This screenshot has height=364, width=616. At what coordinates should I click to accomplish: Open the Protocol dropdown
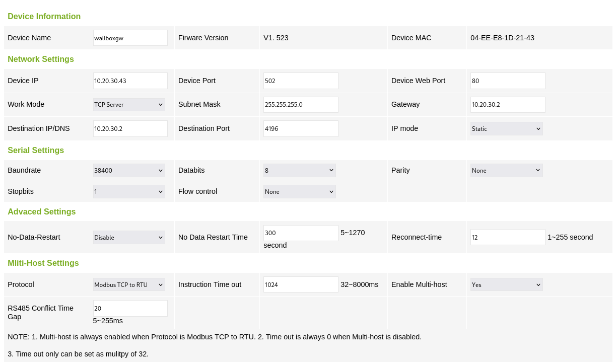pos(129,284)
